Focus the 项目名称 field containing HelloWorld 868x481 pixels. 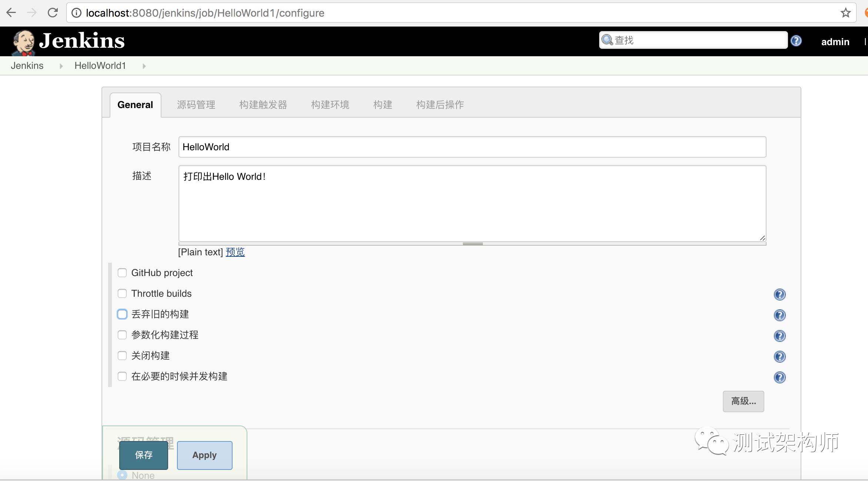473,147
